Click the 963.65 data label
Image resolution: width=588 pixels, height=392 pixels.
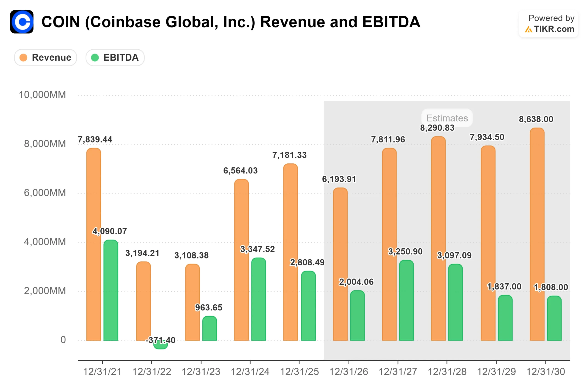[x=208, y=307]
